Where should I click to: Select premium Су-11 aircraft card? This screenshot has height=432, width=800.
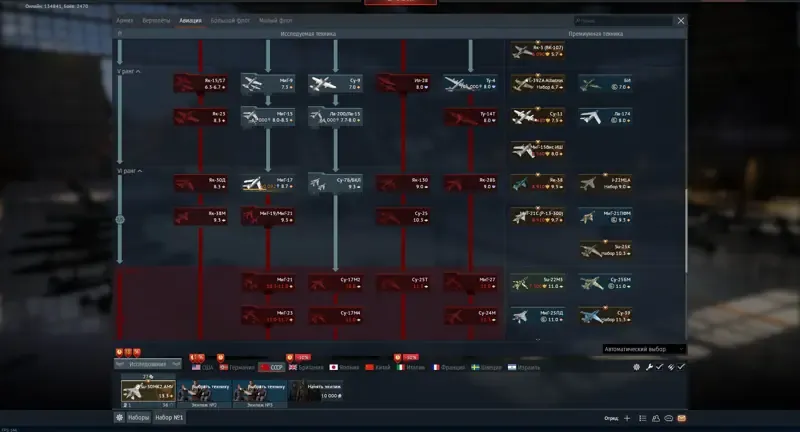538,117
